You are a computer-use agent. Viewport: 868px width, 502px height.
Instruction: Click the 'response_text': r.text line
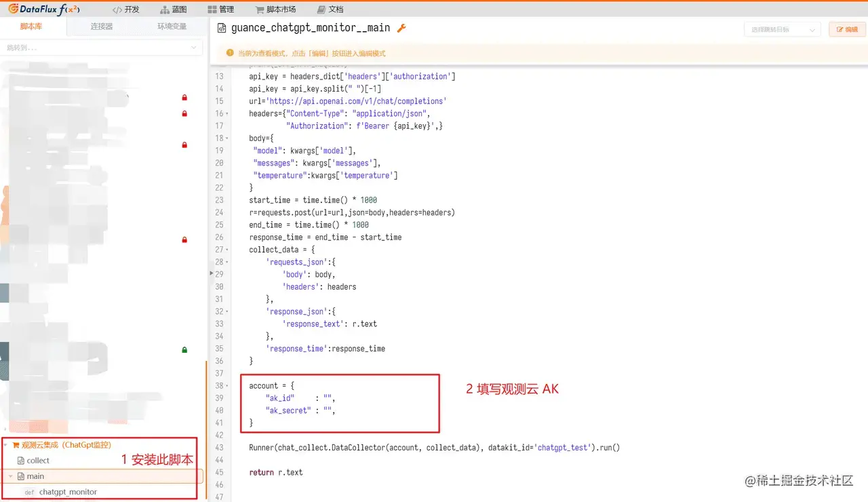330,324
